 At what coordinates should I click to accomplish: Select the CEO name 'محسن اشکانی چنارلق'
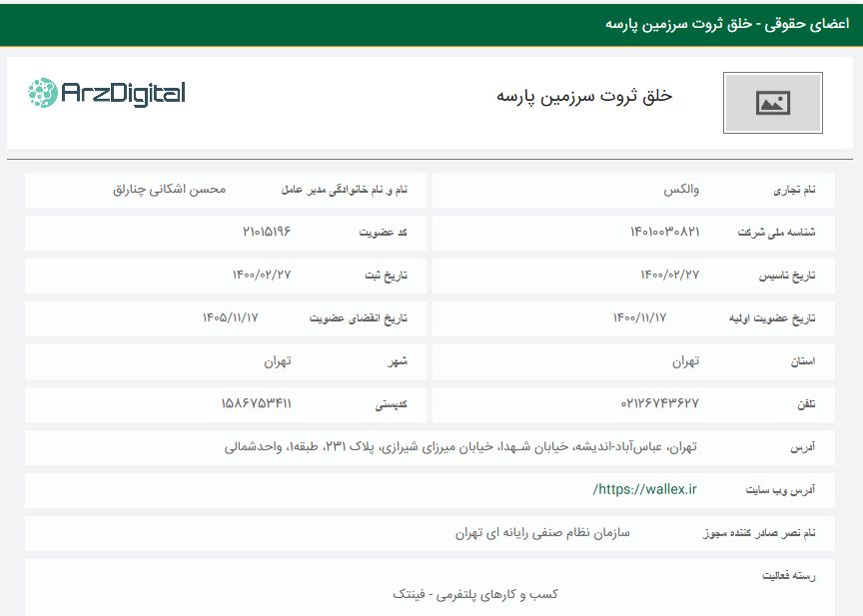(170, 190)
